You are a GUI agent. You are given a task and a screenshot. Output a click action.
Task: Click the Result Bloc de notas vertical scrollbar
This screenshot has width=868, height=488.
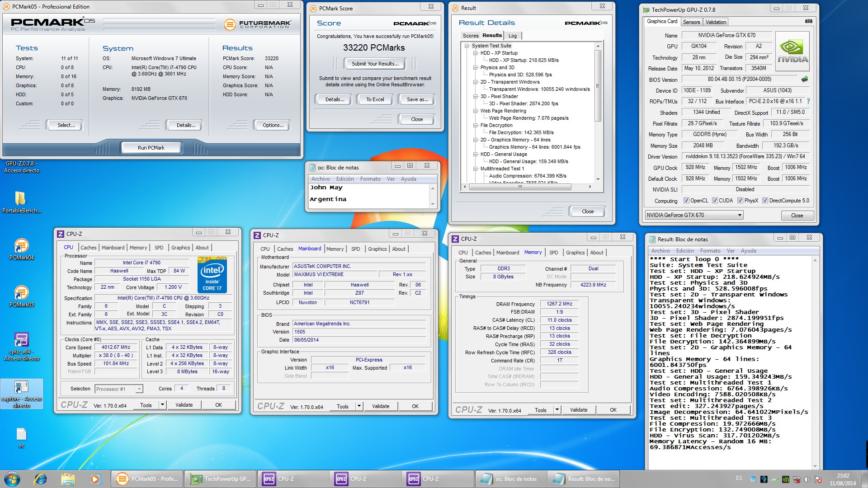pos(815,363)
